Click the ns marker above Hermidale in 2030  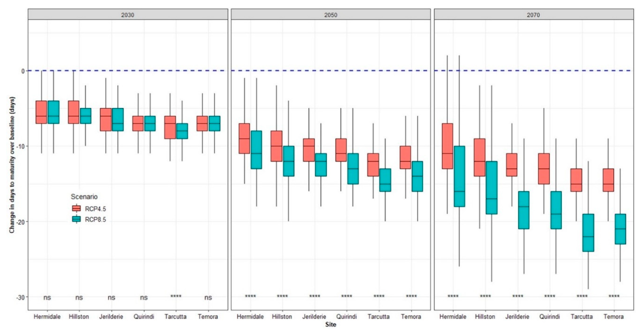coord(47,298)
